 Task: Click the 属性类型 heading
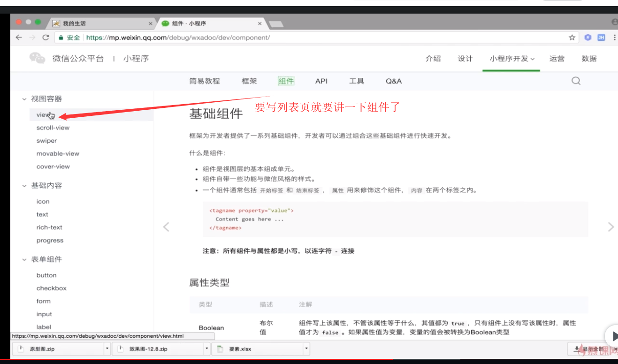[209, 282]
